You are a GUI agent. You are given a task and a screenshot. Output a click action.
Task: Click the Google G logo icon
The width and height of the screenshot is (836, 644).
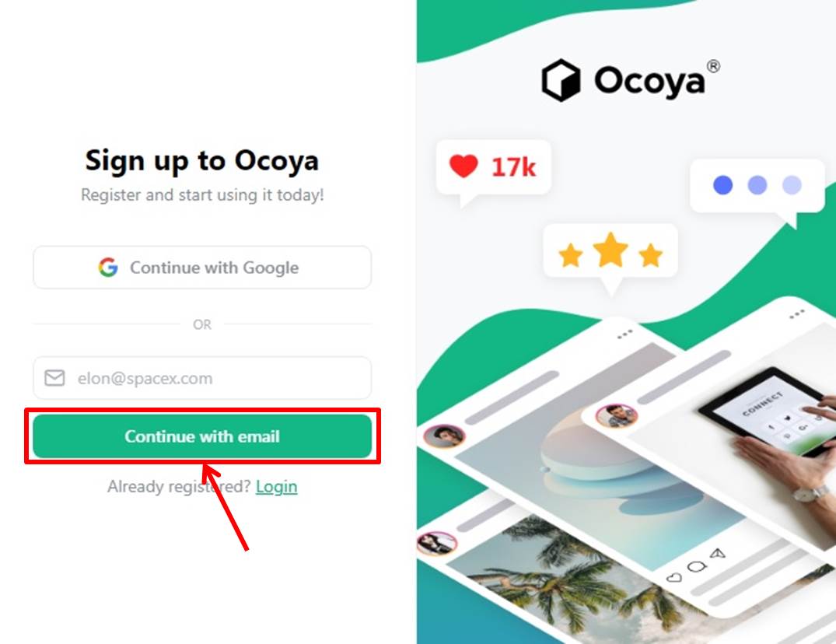[108, 267]
